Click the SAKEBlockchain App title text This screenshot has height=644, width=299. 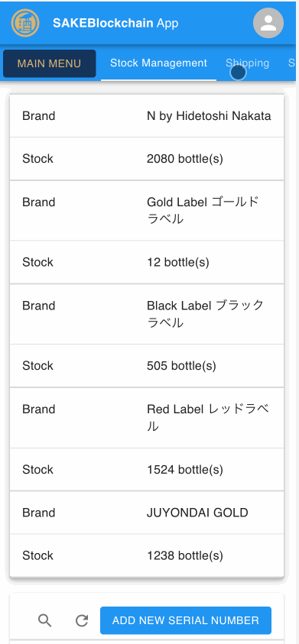115,23
